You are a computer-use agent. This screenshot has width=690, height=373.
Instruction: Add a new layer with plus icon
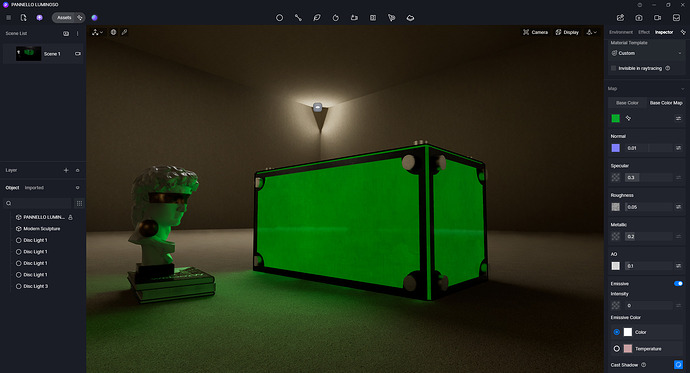[x=66, y=170]
